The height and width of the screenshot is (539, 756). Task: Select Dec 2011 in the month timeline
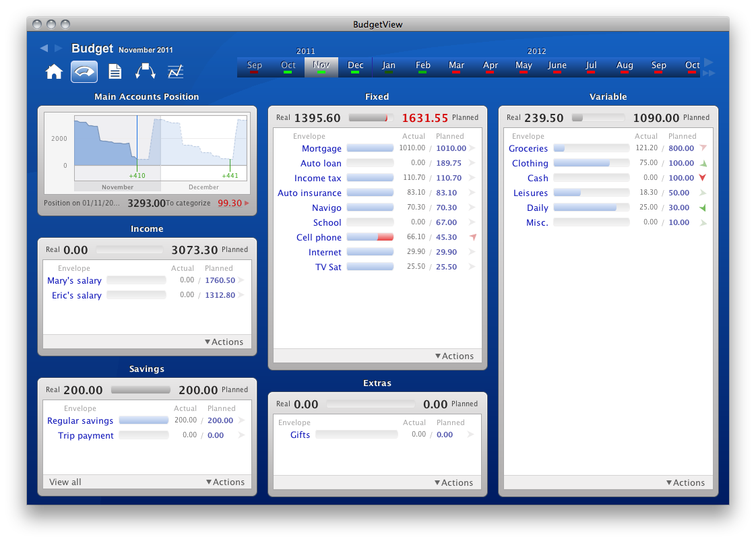(356, 67)
